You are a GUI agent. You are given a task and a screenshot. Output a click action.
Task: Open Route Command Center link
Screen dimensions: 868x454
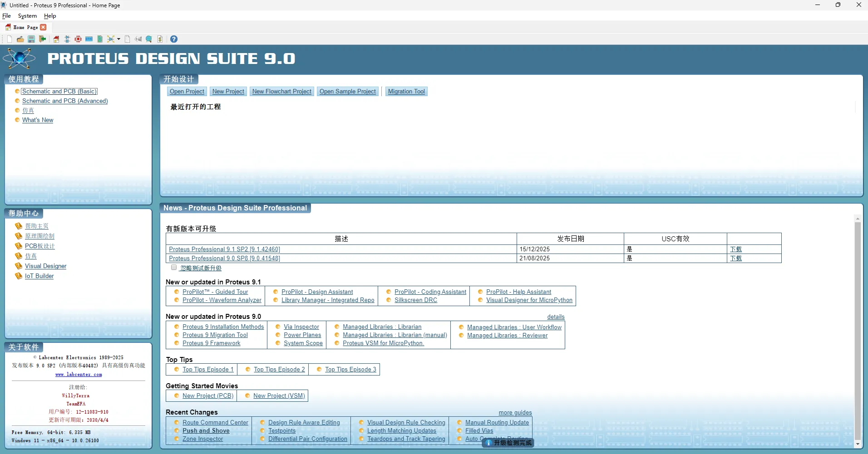[x=215, y=422]
